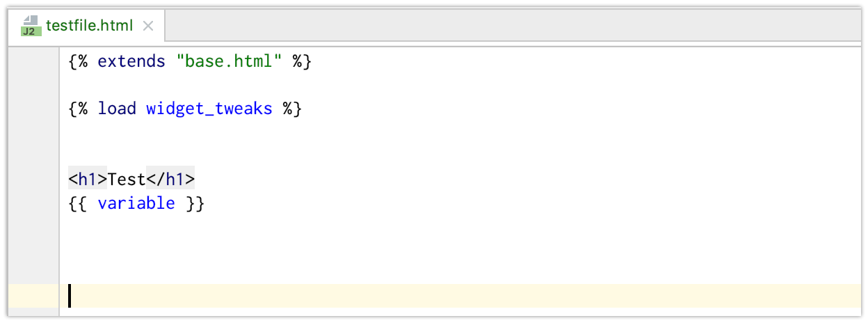
Task: Click the closing h1 tag
Action: [170, 180]
